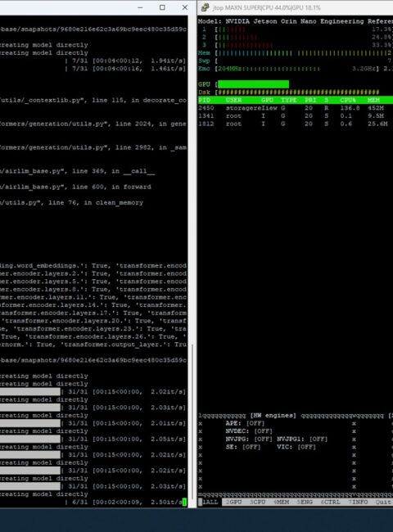Close the left terminal window

point(184,7)
